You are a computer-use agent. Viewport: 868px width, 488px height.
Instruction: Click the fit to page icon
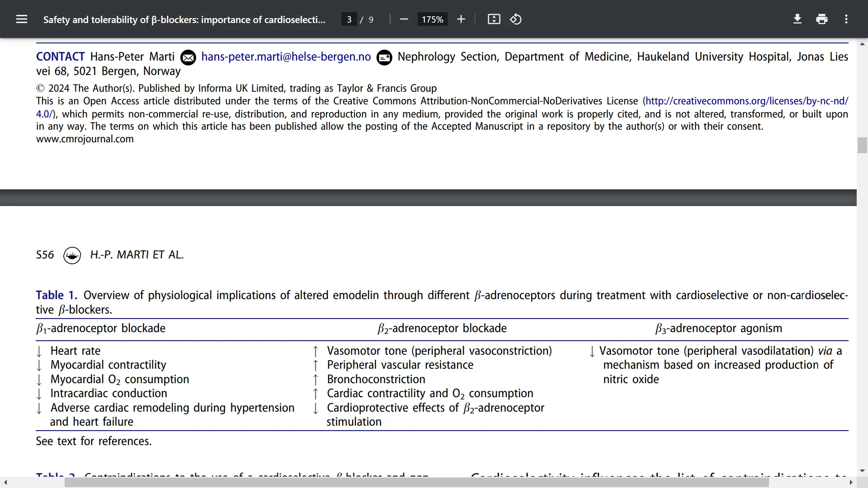[494, 19]
